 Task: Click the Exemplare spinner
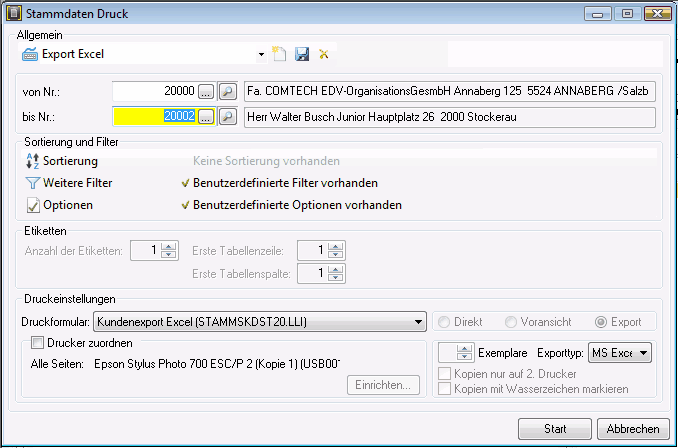point(456,353)
